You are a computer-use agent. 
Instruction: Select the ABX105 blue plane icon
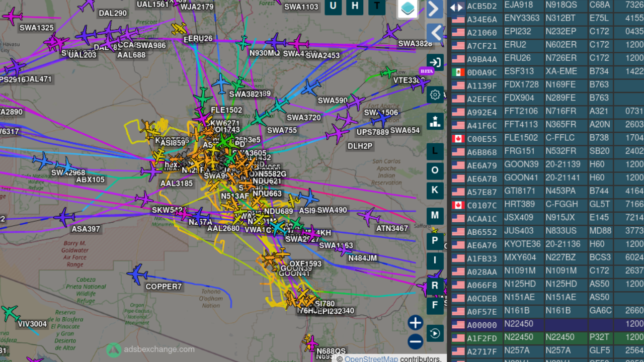(65, 165)
